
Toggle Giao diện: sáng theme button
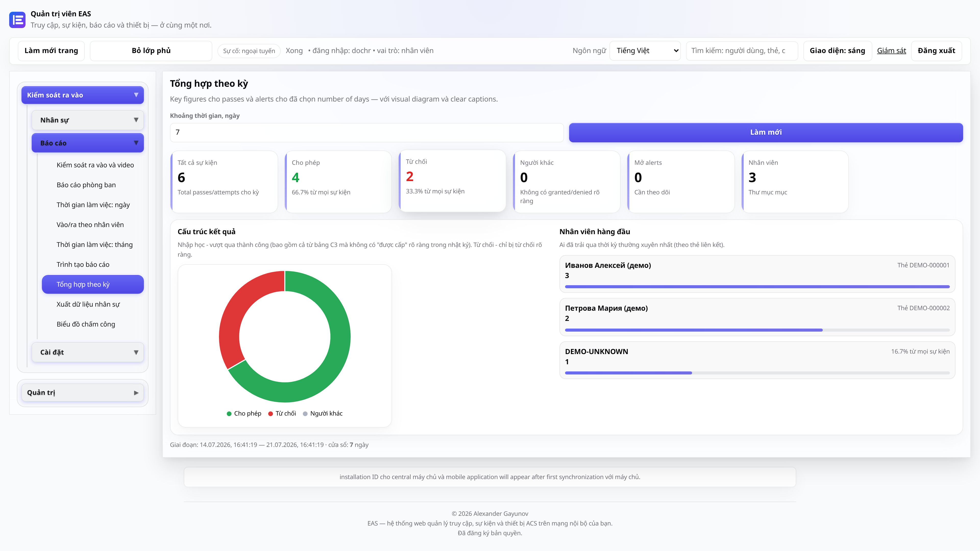click(x=837, y=51)
